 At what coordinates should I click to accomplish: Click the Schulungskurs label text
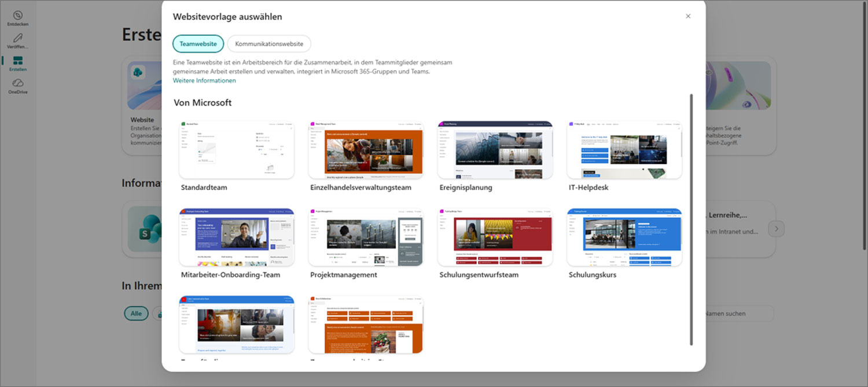pyautogui.click(x=593, y=275)
